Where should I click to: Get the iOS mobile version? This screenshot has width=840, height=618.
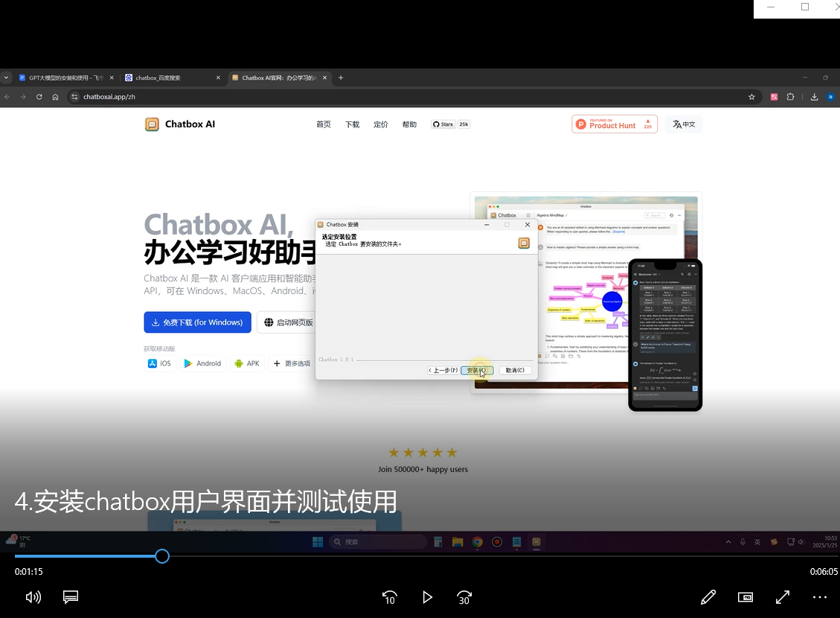pyautogui.click(x=159, y=363)
